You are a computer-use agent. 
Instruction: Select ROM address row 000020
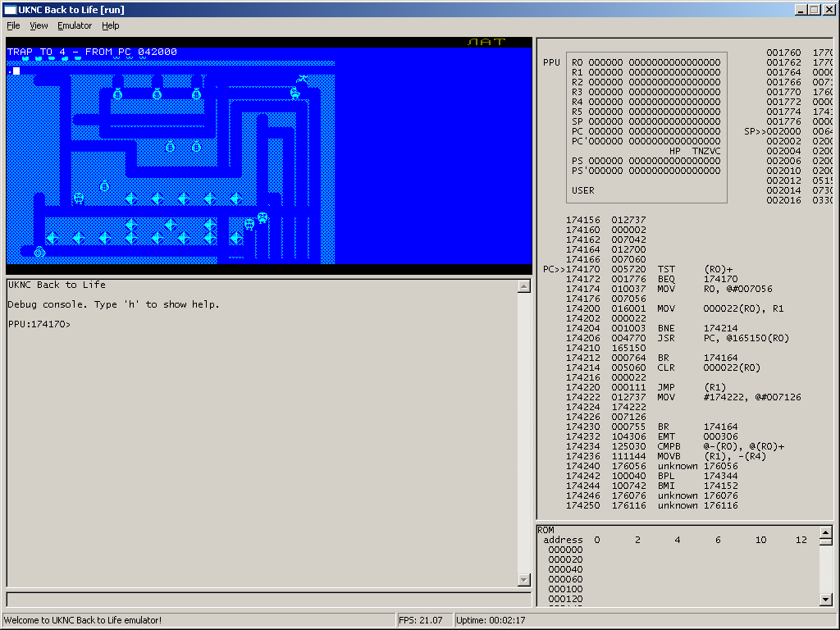pos(565,559)
